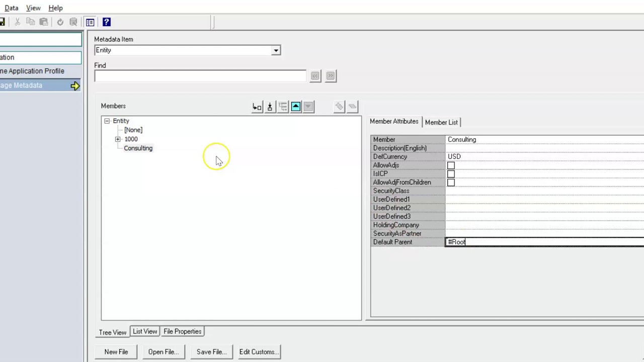
Task: Click the SecurityClass value cell
Action: point(545,191)
